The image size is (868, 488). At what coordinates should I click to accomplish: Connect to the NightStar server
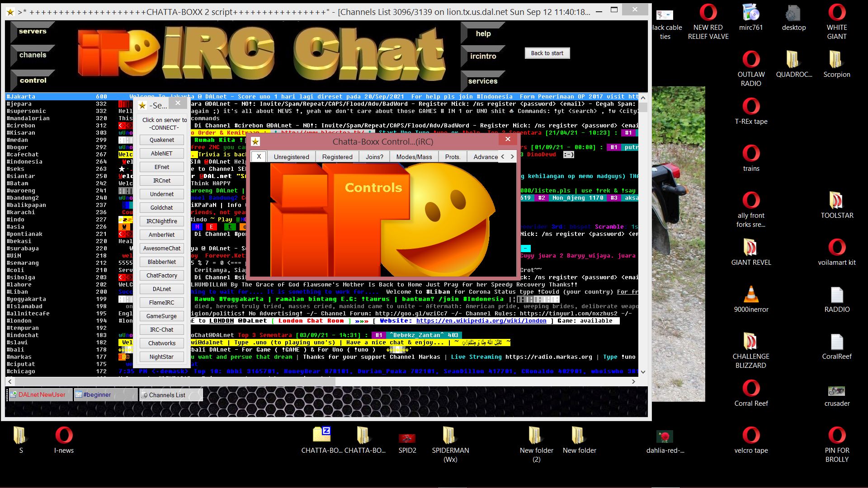162,357
